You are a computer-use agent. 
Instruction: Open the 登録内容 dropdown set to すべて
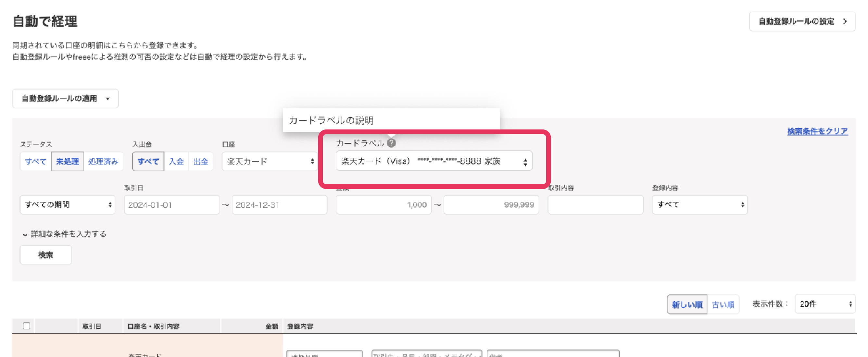click(700, 205)
